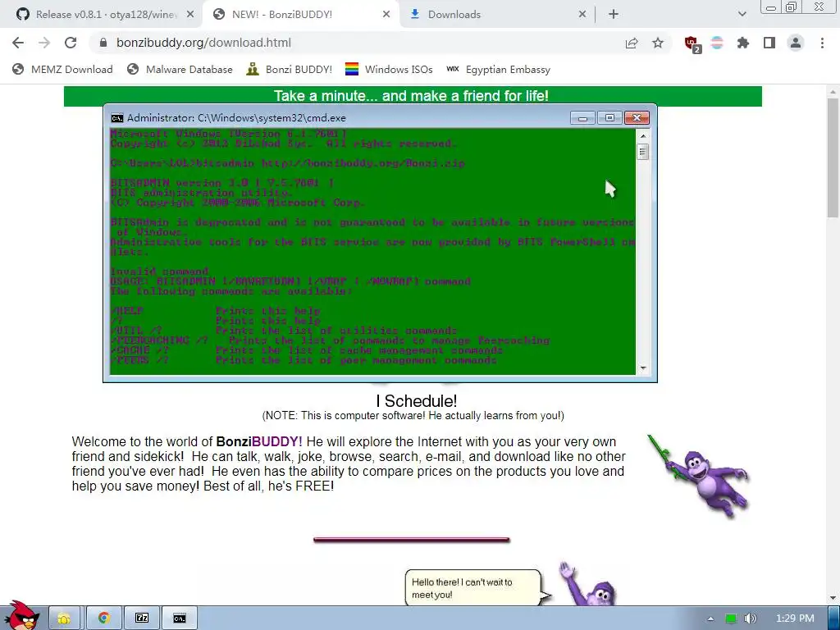Select the cmd taskbar button
Image resolution: width=840 pixels, height=630 pixels.
[x=180, y=619]
